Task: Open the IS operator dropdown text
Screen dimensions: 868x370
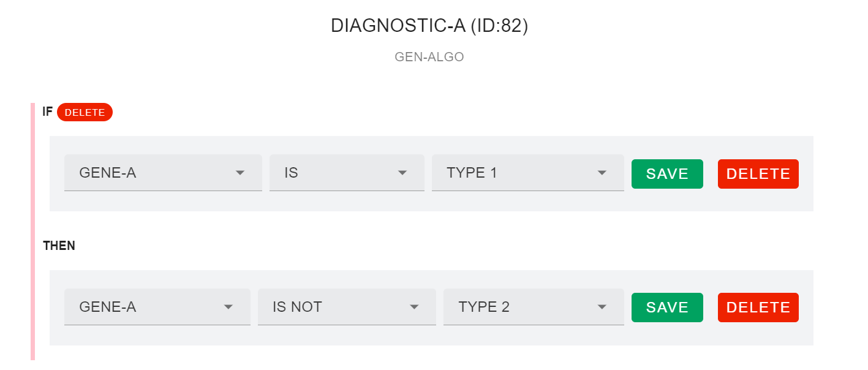Action: point(291,173)
